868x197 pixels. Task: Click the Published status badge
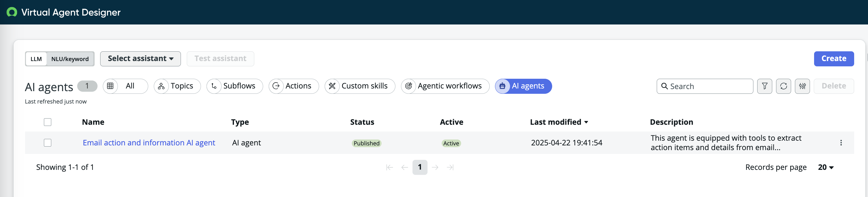pos(367,143)
